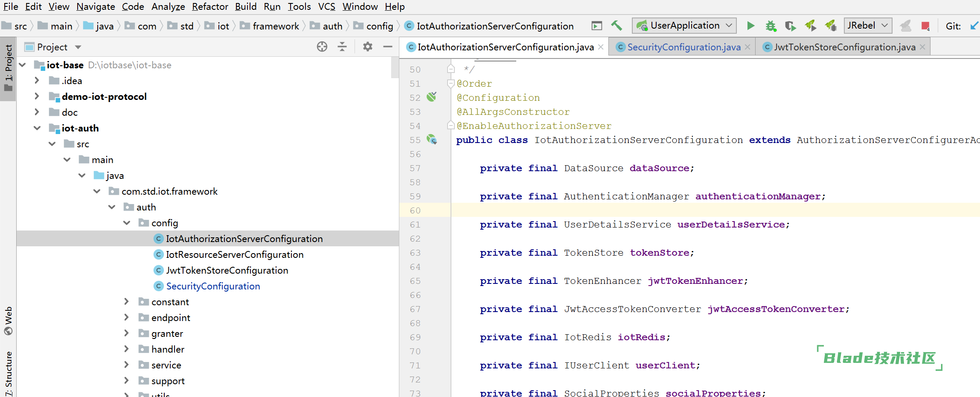Viewport: 980px width, 397px height.
Task: Toggle the Structure tool window
Action: (8, 374)
